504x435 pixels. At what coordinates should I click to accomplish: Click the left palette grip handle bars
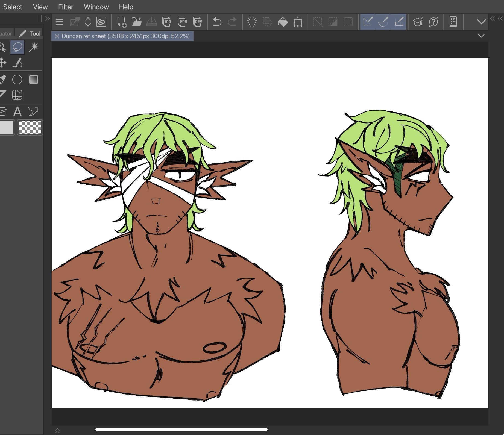40,19
